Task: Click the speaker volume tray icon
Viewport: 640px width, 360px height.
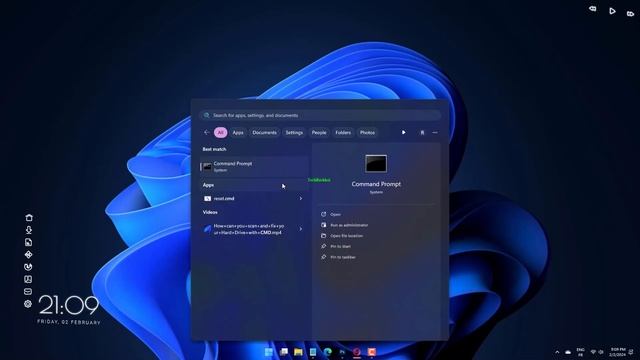Action: pyautogui.click(x=601, y=352)
